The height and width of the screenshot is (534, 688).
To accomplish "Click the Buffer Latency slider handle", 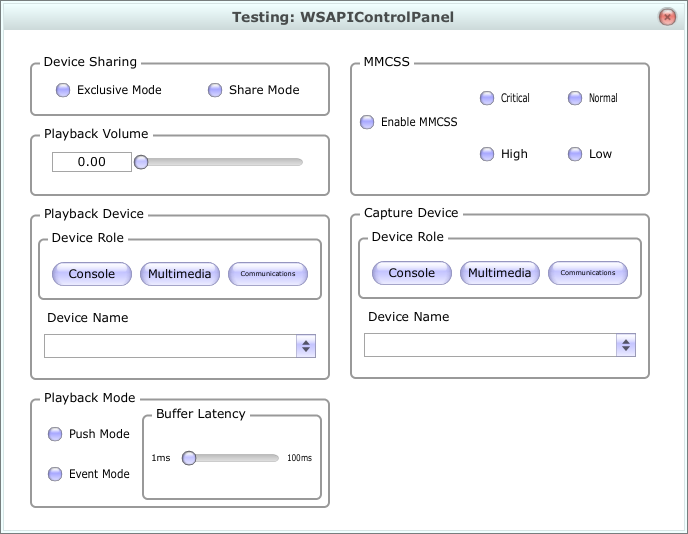I will coord(188,458).
